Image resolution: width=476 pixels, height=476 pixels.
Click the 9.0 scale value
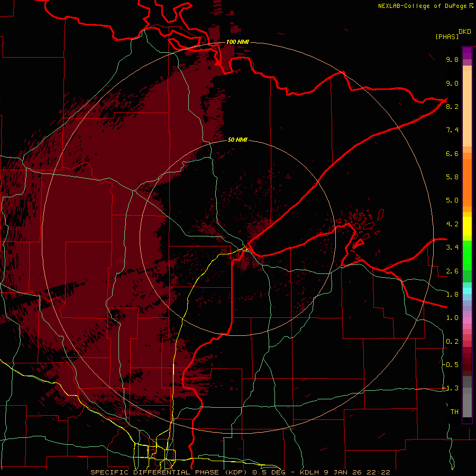point(452,83)
